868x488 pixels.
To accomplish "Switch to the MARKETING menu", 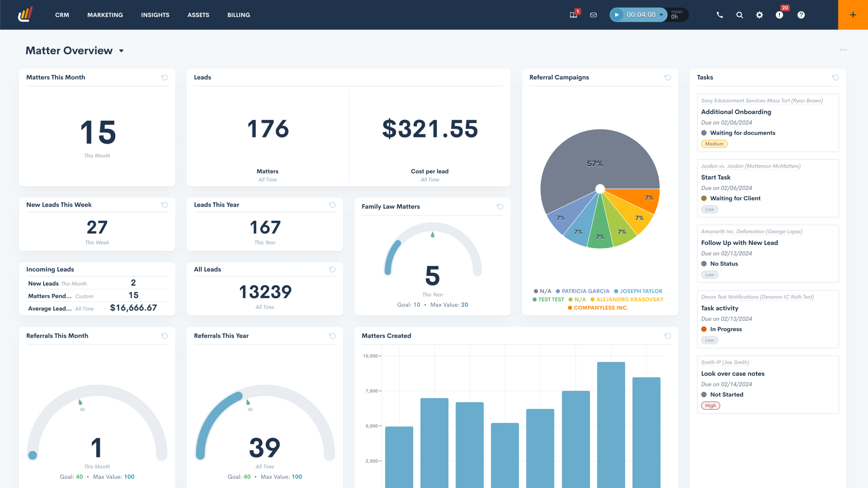I will (105, 15).
